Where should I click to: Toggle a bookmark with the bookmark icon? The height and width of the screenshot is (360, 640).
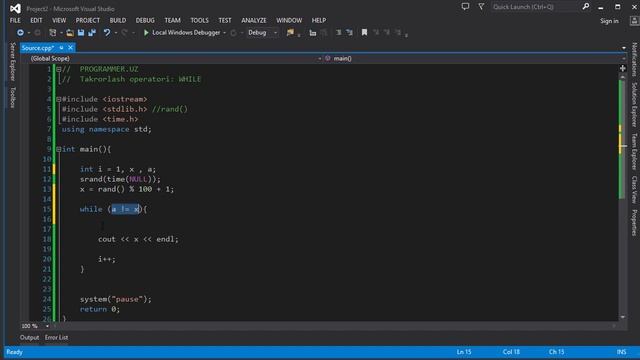click(x=364, y=33)
